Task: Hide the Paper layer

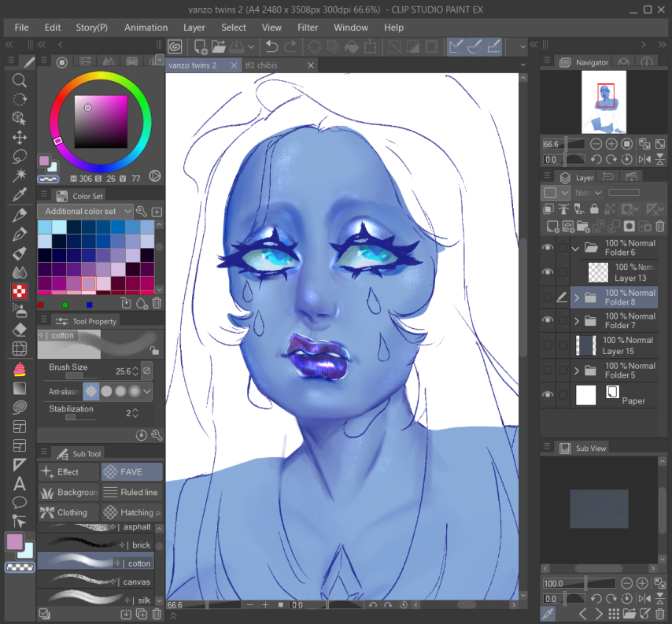Action: tap(548, 395)
